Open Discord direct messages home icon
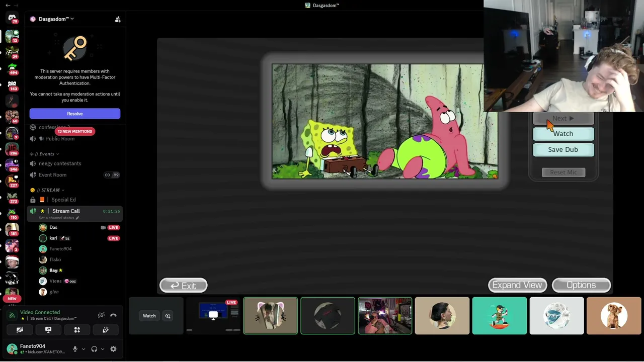Screen dimensions: 644x362 (12, 18)
